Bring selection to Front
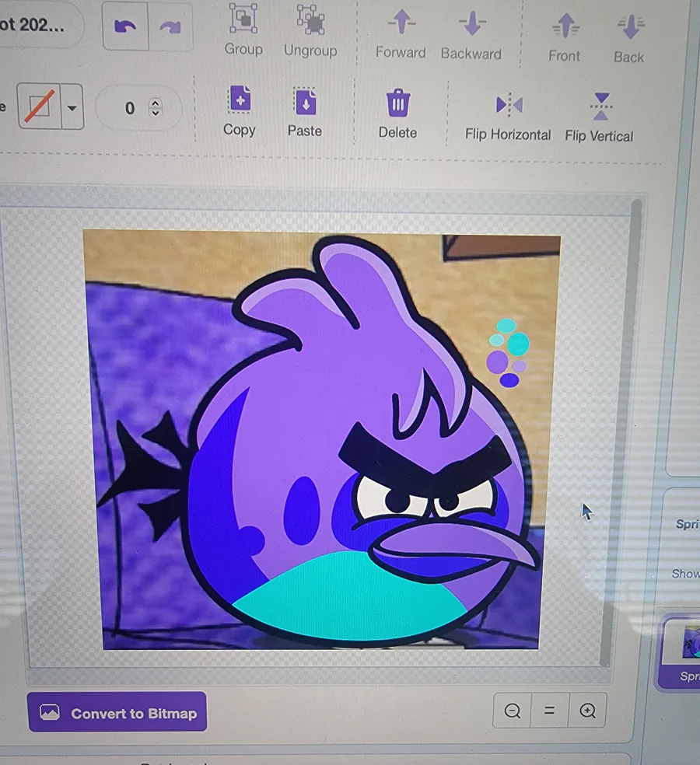700x765 pixels. tap(565, 37)
